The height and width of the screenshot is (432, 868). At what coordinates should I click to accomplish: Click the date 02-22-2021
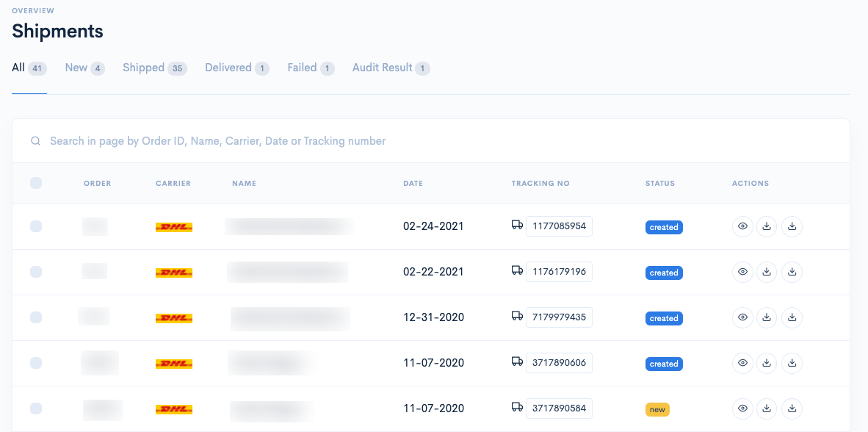click(433, 272)
